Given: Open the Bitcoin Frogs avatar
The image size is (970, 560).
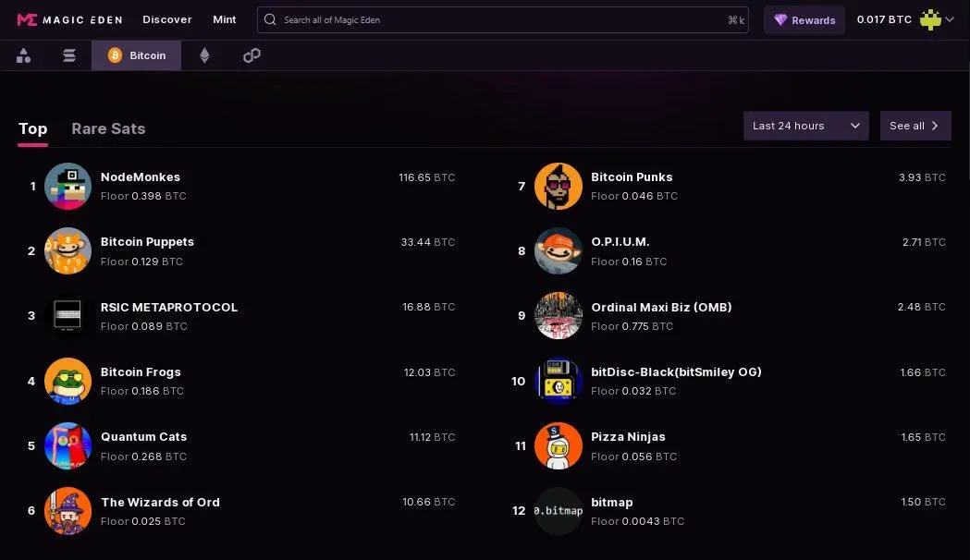Looking at the screenshot, I should (x=68, y=381).
